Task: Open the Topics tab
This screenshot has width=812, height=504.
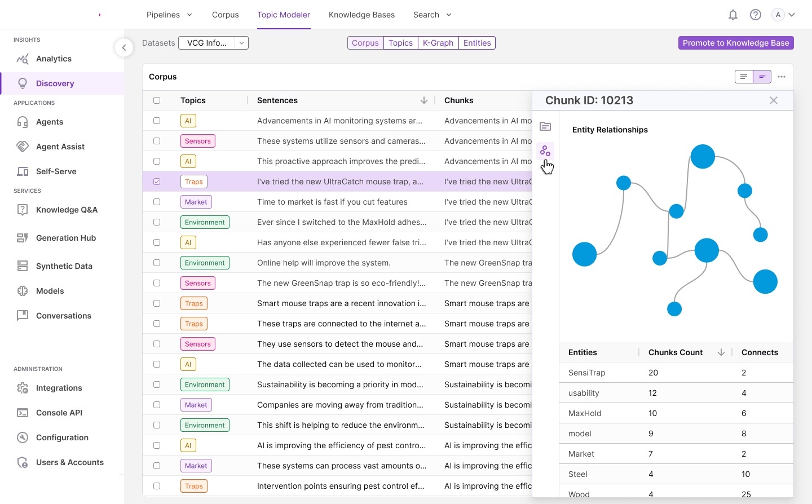Action: pos(400,43)
